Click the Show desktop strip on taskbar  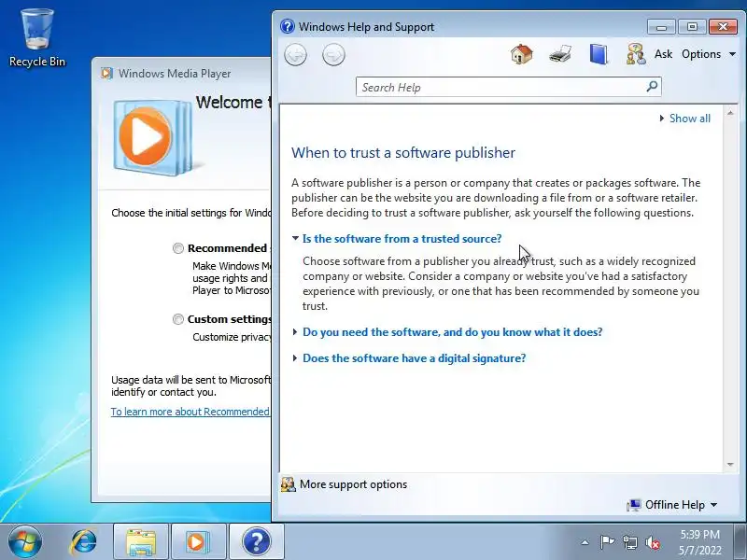(x=740, y=542)
